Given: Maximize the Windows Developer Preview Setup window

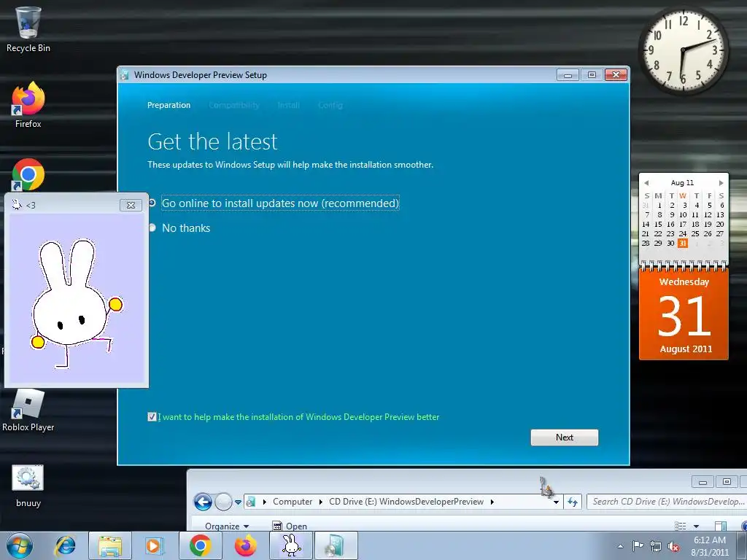Looking at the screenshot, I should pyautogui.click(x=592, y=75).
